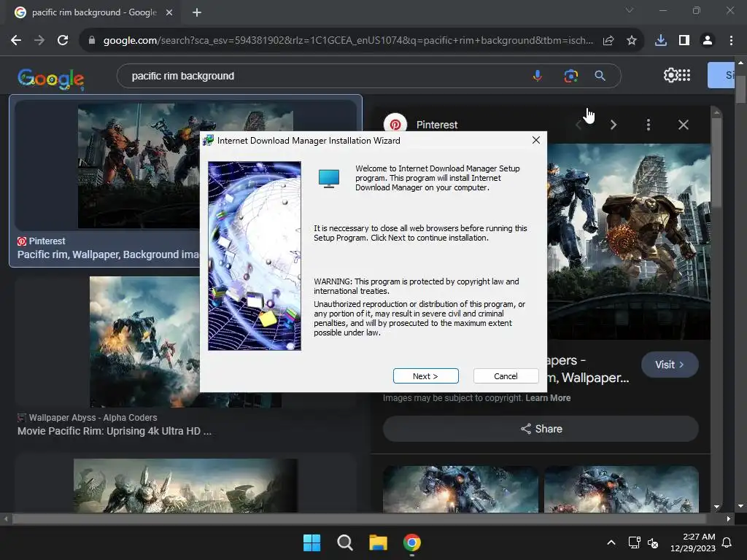This screenshot has height=560, width=747.
Task: Go back in Chrome
Action: pyautogui.click(x=16, y=41)
